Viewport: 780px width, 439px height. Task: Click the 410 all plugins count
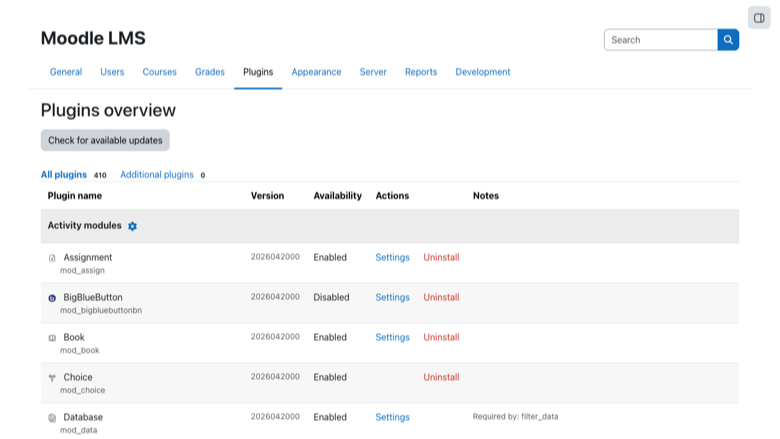pos(100,175)
